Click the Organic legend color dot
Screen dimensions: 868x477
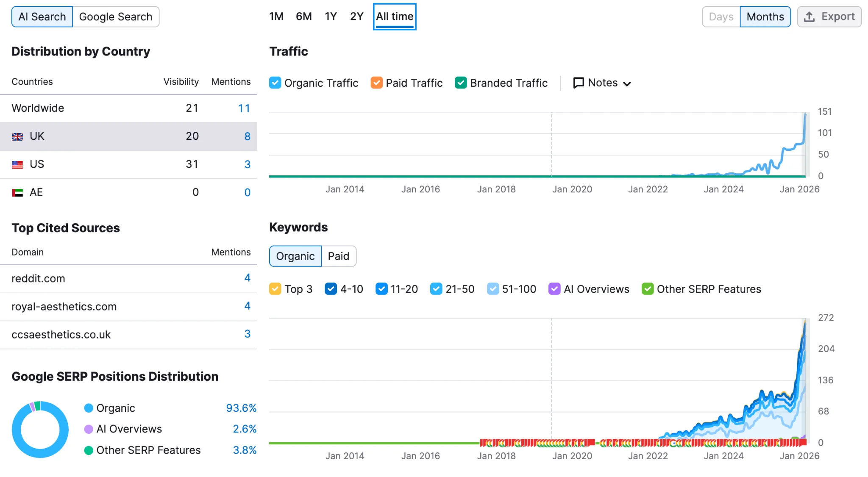(89, 408)
